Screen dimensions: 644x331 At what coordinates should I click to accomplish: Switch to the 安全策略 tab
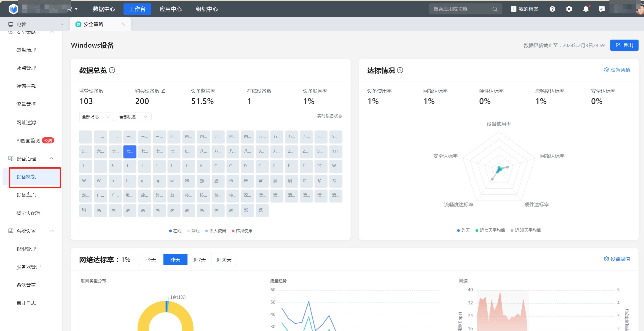pos(100,24)
